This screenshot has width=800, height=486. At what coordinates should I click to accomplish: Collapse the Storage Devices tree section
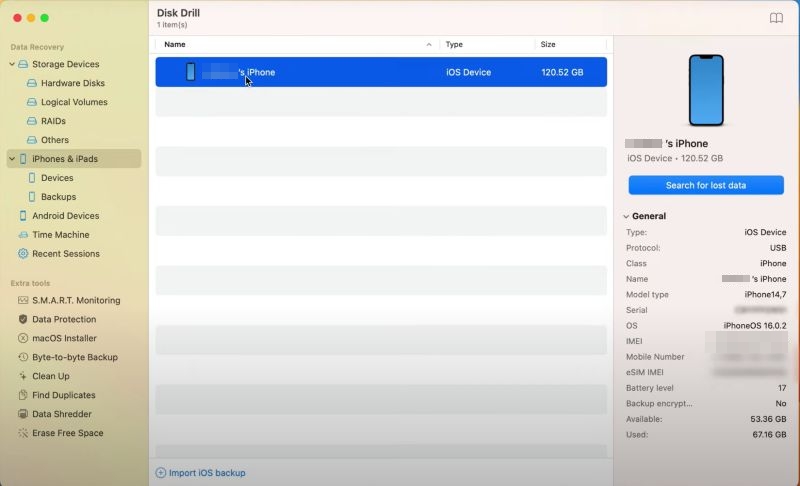point(11,64)
